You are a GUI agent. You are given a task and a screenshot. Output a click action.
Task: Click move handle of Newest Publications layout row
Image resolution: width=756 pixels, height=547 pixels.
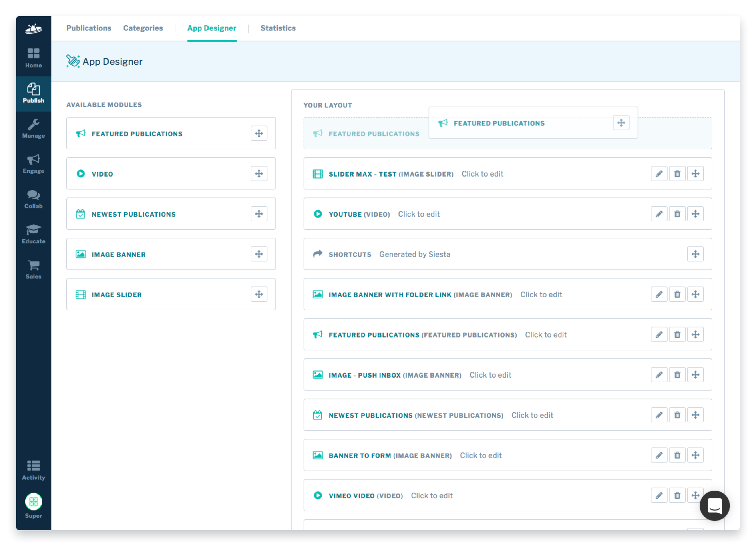[695, 415]
